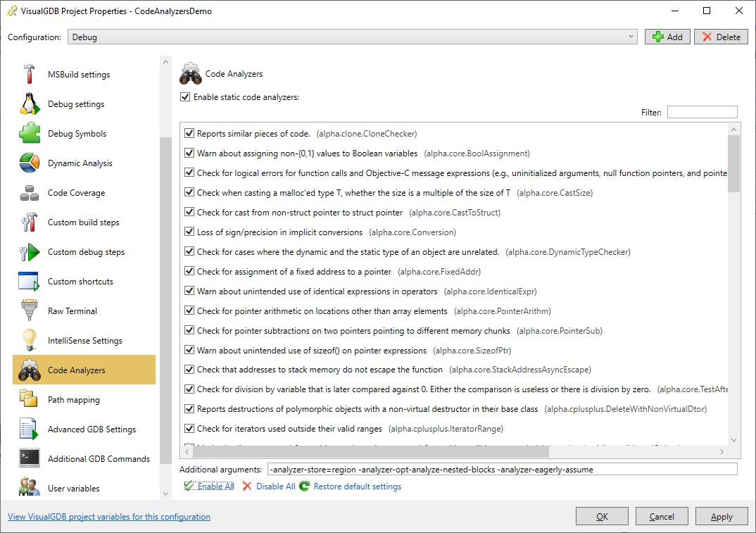Click the Raw Terminal connector icon

tap(30, 311)
